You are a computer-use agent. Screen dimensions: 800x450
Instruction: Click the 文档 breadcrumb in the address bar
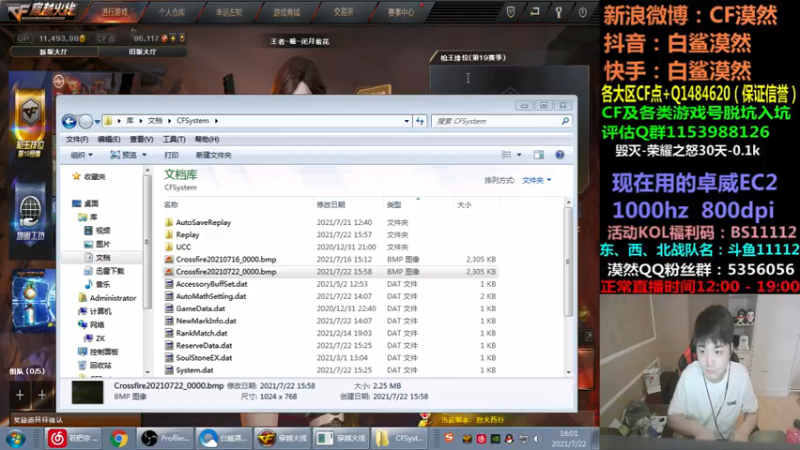point(155,121)
